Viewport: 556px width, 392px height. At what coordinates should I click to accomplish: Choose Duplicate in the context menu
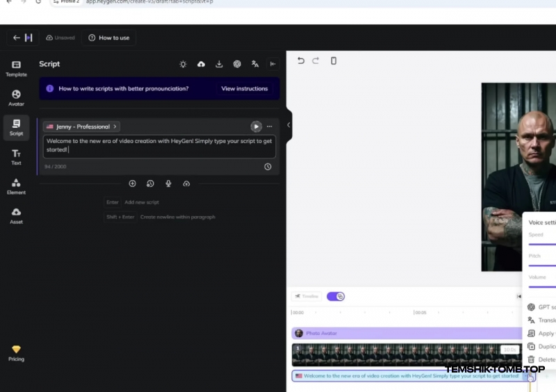coord(542,346)
